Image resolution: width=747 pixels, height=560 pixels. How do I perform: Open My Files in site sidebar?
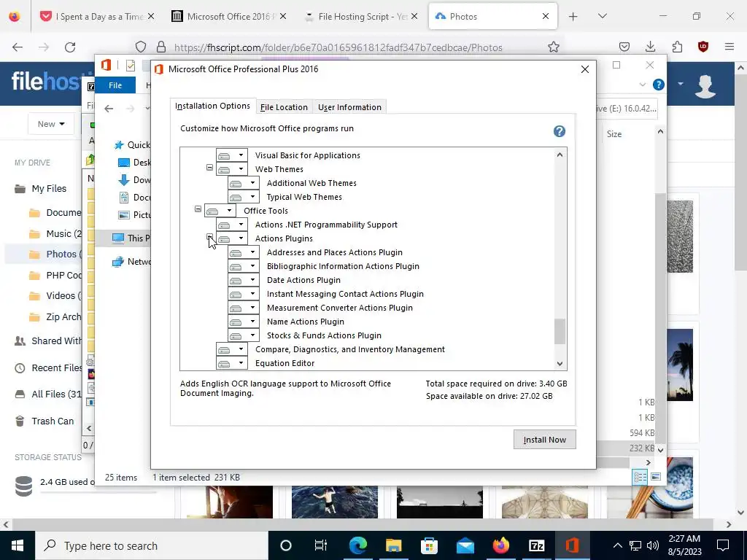pos(49,189)
